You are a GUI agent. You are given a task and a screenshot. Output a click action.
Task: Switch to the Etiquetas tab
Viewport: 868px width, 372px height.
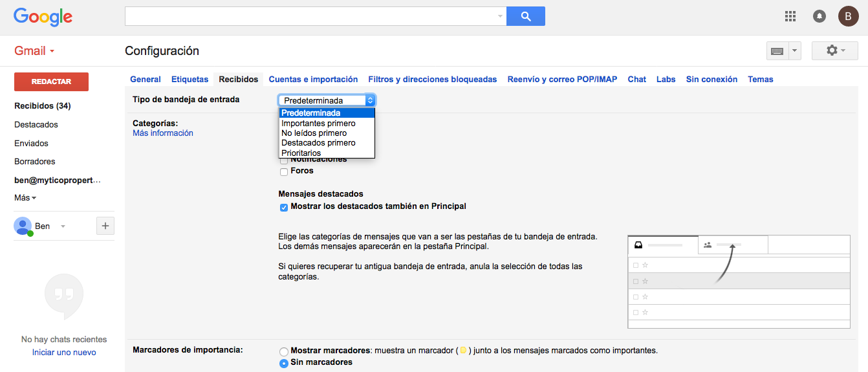pos(190,80)
